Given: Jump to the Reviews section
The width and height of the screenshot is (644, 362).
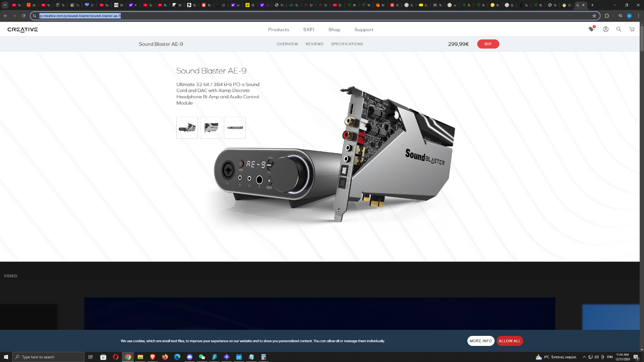Looking at the screenshot, I should point(314,44).
